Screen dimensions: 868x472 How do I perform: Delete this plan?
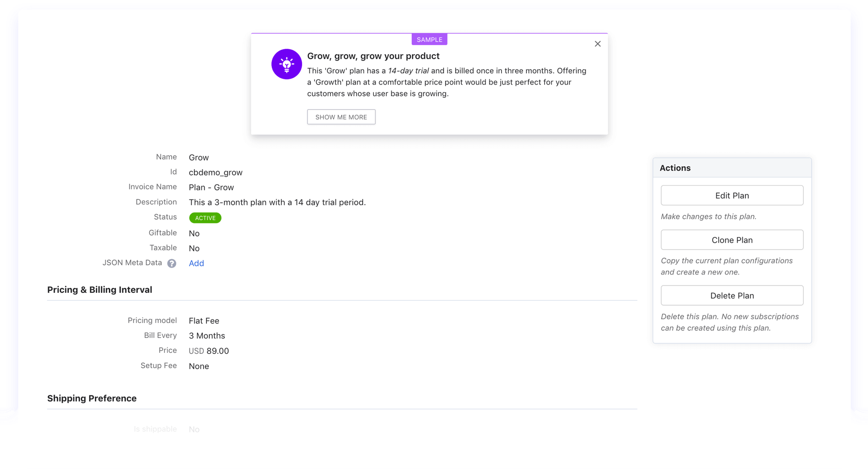coord(731,296)
